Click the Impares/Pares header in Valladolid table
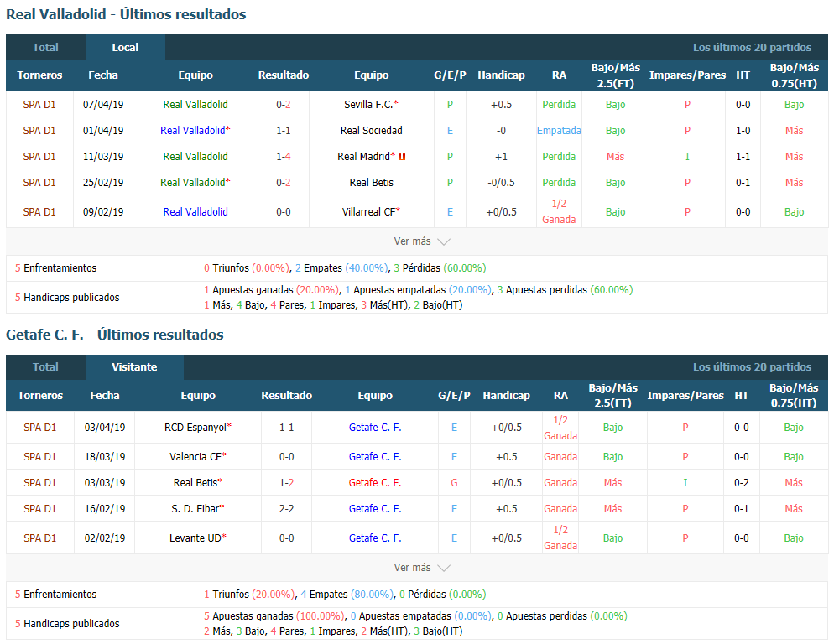 tap(687, 75)
